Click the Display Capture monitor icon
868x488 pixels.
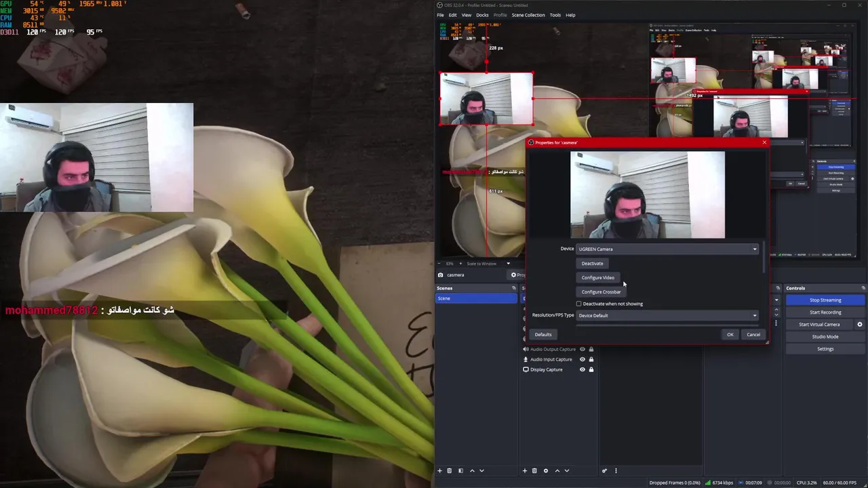tap(526, 369)
